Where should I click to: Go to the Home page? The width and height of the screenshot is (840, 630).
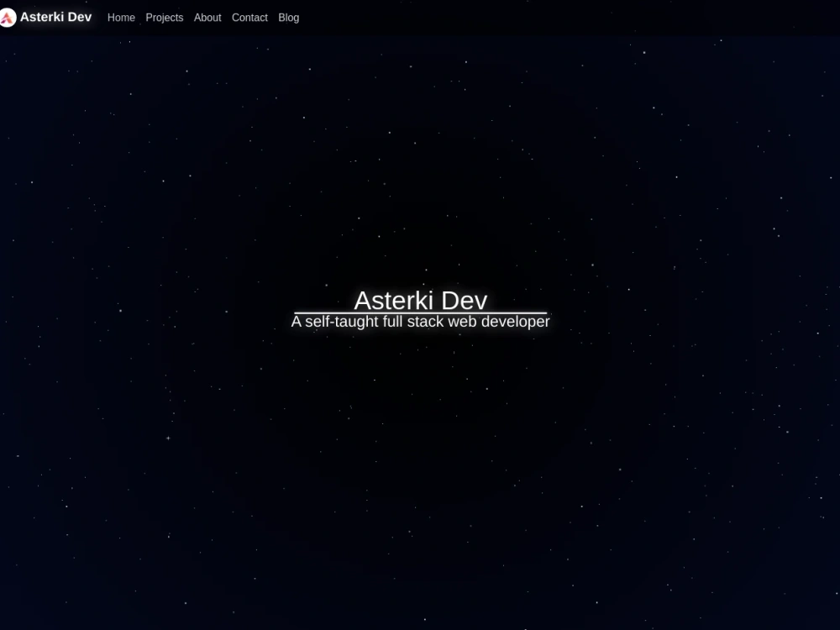(121, 18)
